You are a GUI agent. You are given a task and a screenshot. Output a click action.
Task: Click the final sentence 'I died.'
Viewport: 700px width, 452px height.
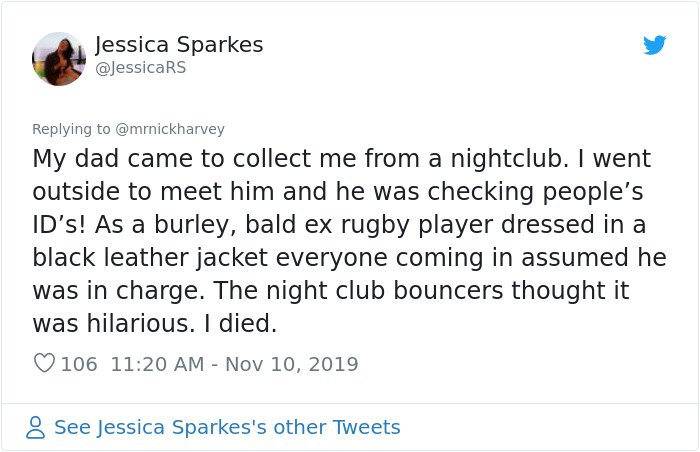coord(241,323)
